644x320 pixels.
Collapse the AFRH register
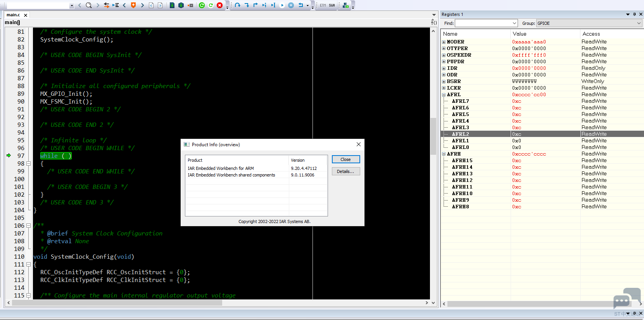coord(444,154)
